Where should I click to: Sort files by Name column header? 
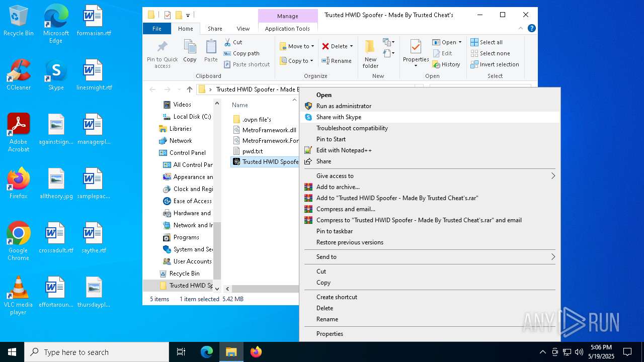240,105
